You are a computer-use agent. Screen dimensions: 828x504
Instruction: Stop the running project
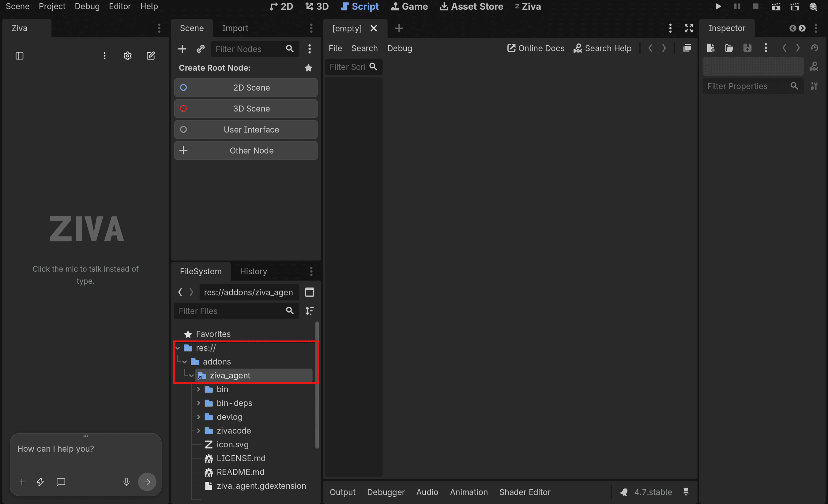pyautogui.click(x=755, y=6)
